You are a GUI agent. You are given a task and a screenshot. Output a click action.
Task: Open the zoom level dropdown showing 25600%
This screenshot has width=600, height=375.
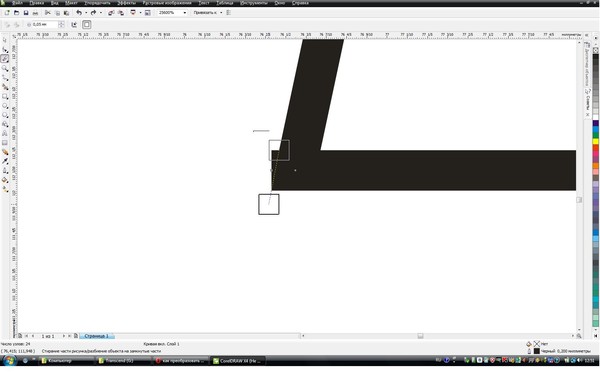[173, 13]
